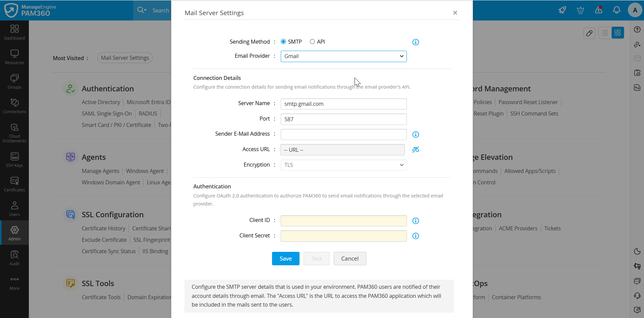The height and width of the screenshot is (318, 644).
Task: Select SMTP sending method
Action: tap(283, 42)
